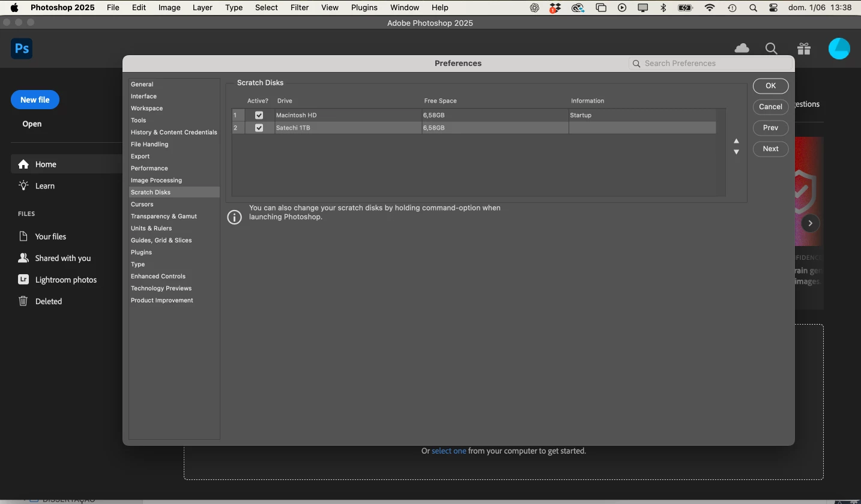Click the info icon beside scratch disk tip
This screenshot has width=861, height=504.
[x=234, y=217]
